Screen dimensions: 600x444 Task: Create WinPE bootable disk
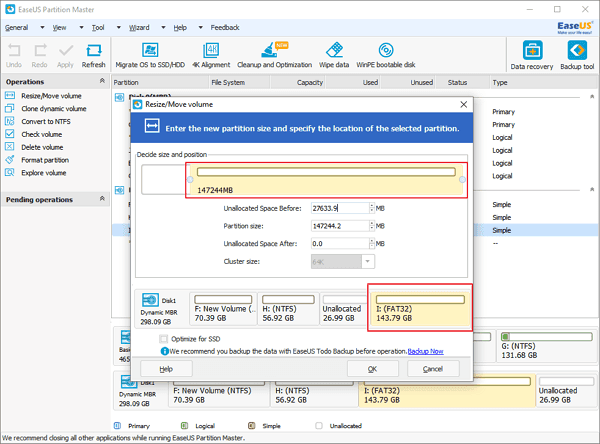tap(386, 56)
